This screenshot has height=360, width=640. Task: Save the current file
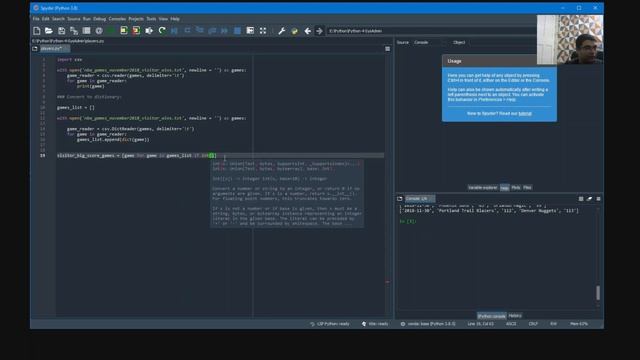coord(62,31)
